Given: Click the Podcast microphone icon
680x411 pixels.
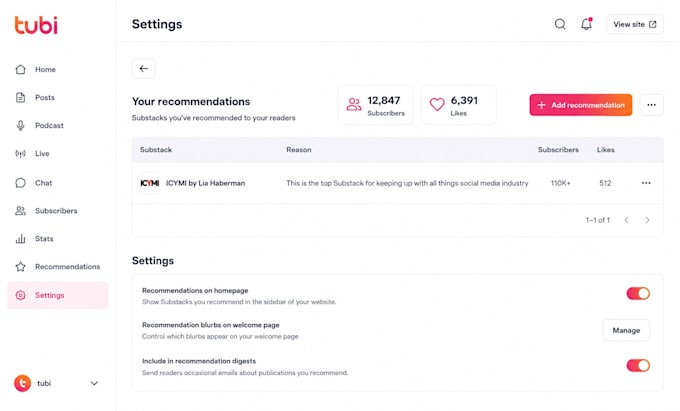Looking at the screenshot, I should pos(20,125).
